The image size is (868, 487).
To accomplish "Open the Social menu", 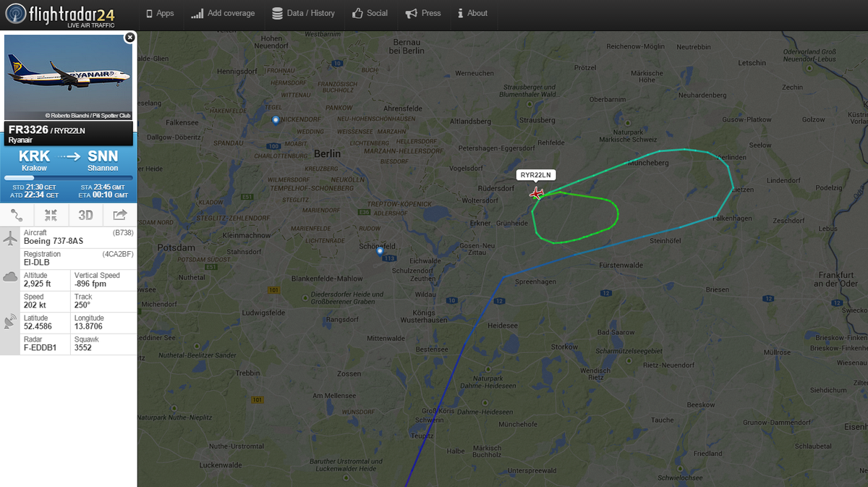I will (370, 13).
